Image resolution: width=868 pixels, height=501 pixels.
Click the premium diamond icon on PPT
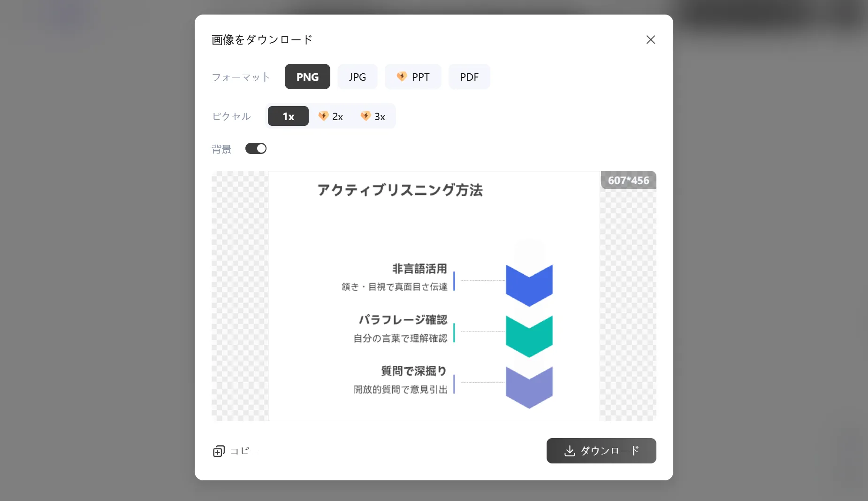click(x=402, y=77)
